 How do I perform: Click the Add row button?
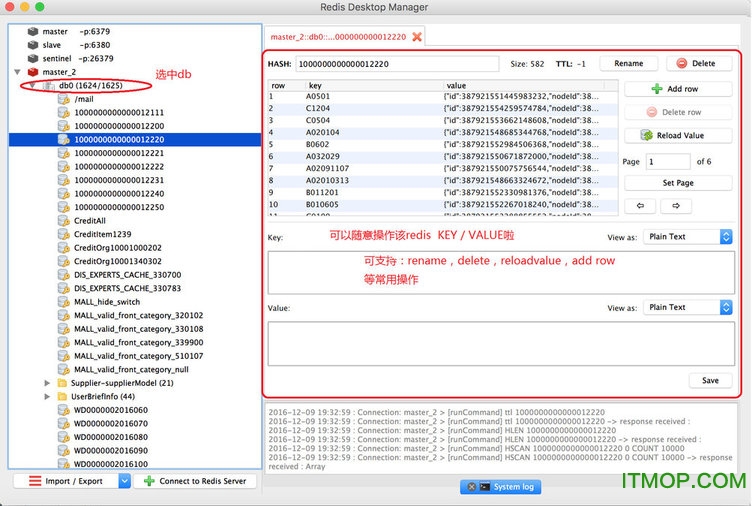point(678,89)
